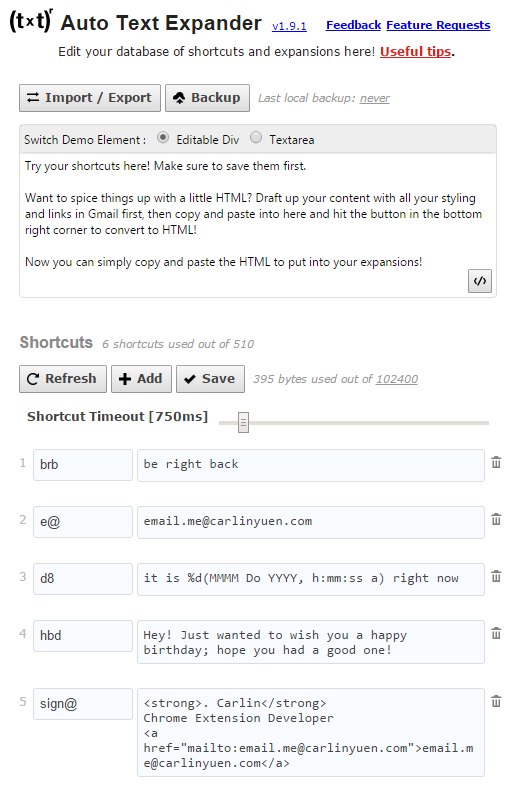This screenshot has width=509, height=786.
Task: Click the Shortcut Timeout slider handle
Action: click(243, 423)
